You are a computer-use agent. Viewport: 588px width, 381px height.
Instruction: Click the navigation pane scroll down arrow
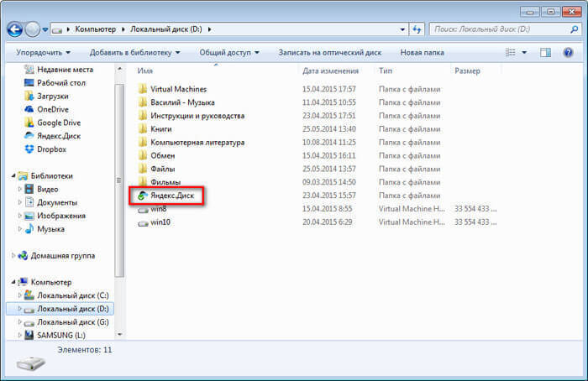pyautogui.click(x=119, y=335)
